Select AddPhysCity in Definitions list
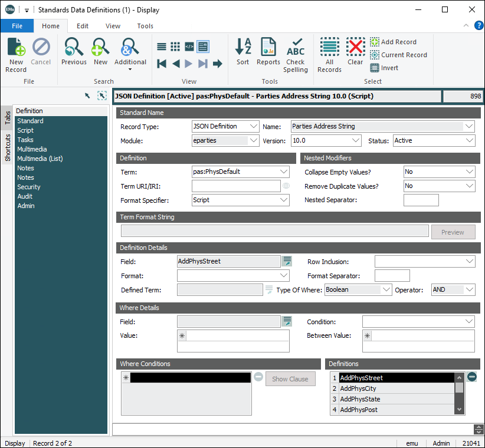 [x=358, y=389]
